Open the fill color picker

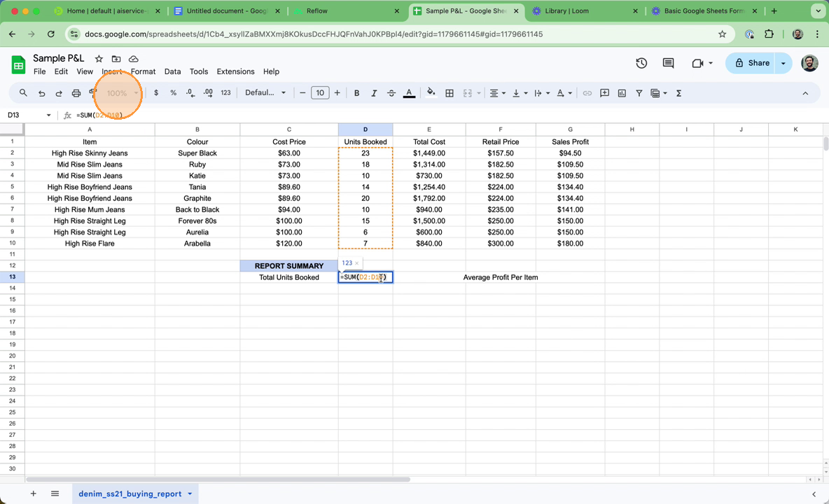(x=431, y=93)
